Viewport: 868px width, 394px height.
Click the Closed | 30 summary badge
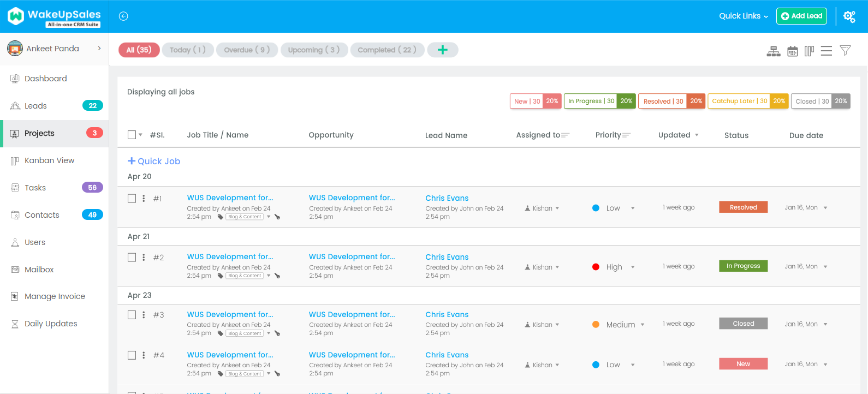click(x=821, y=102)
